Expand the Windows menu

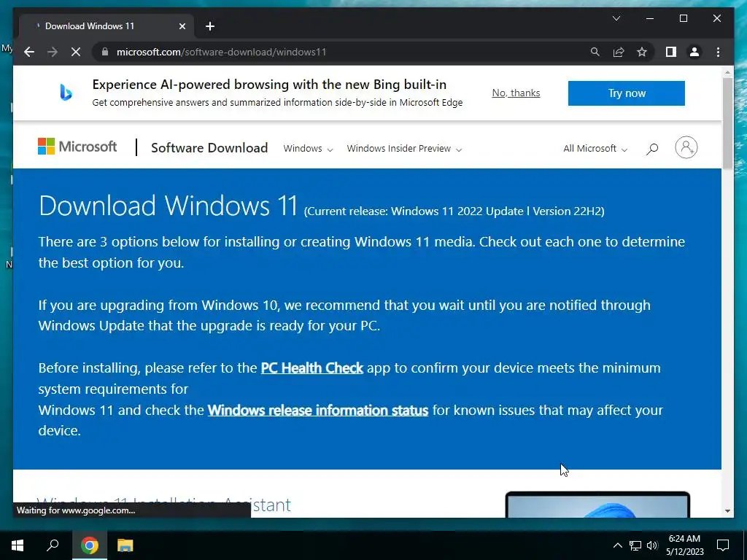click(x=308, y=149)
